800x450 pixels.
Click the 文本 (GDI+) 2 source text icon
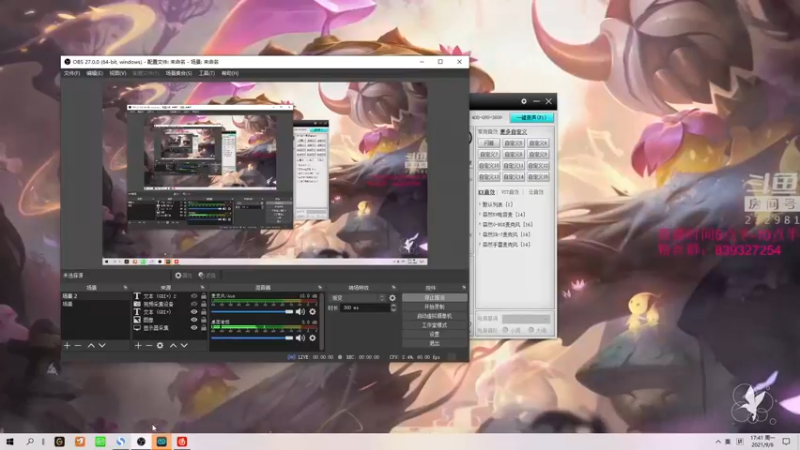point(137,296)
